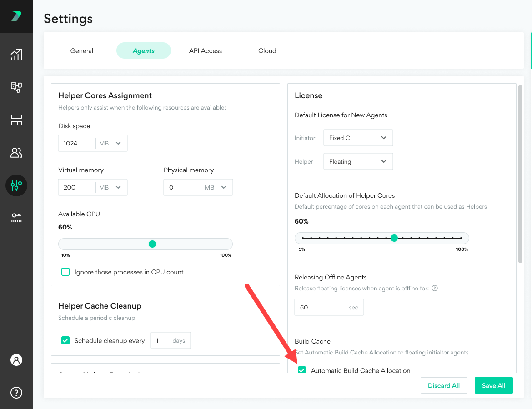Viewport: 532px width, 409px height.
Task: Open the Helper Floating license dropdown
Action: point(358,161)
